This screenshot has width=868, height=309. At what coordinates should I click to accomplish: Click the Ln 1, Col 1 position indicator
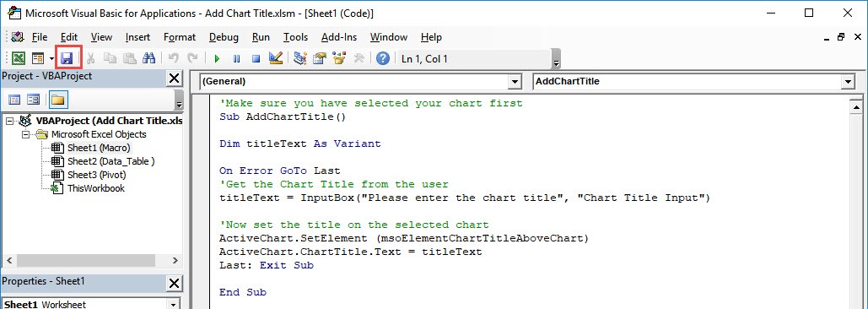pyautogui.click(x=424, y=59)
